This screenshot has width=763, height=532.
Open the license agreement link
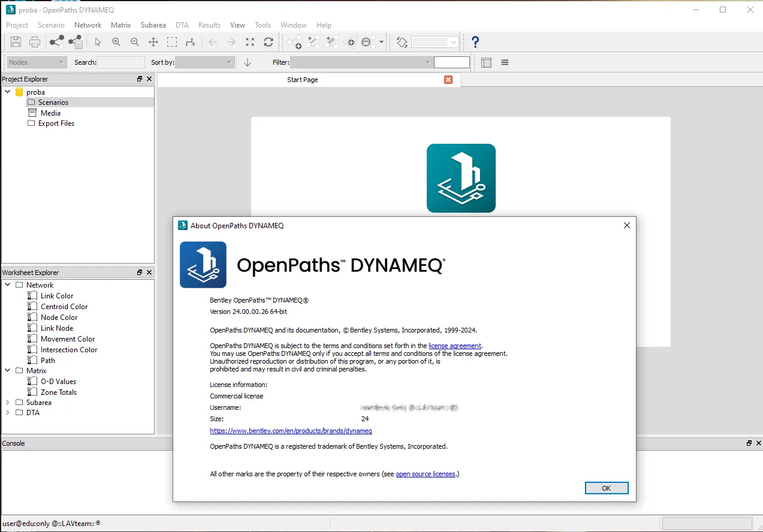455,346
